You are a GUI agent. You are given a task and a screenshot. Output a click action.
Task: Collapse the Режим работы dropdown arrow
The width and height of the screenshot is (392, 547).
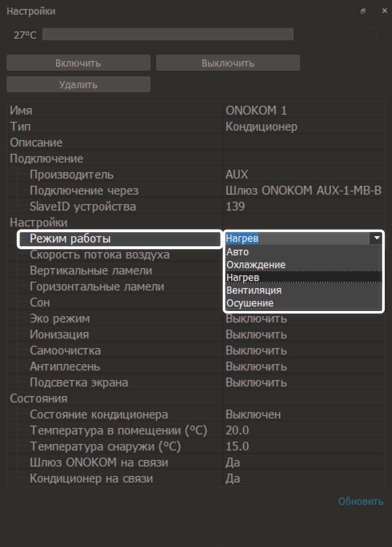coord(377,238)
